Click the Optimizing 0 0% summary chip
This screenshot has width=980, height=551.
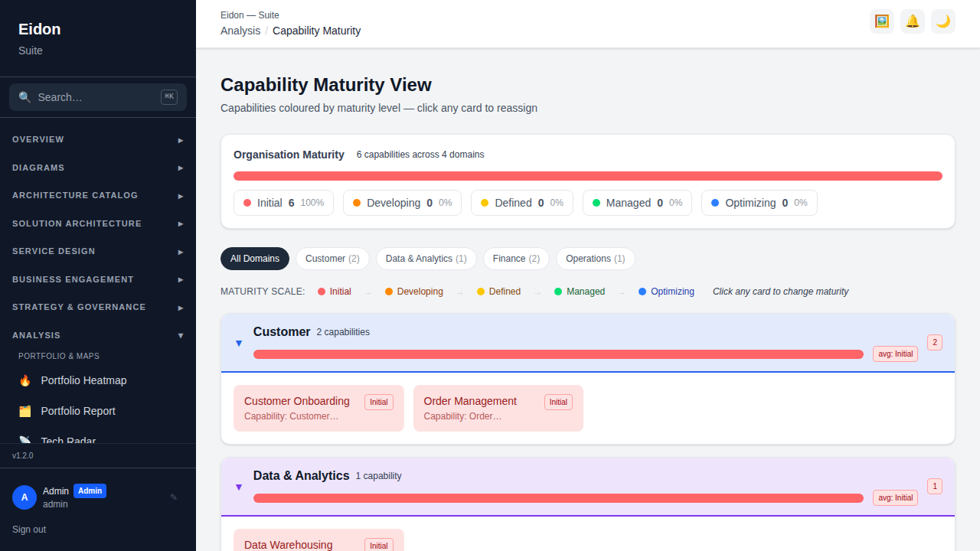[759, 203]
